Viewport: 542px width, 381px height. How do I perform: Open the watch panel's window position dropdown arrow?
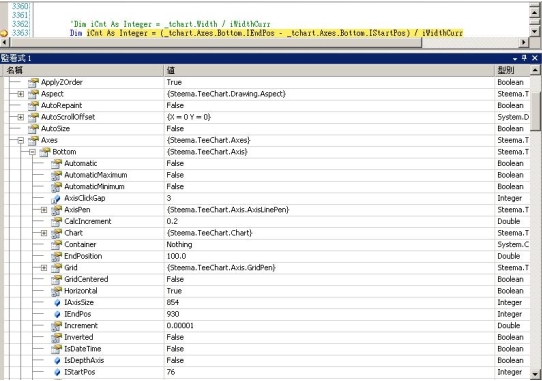click(x=515, y=58)
